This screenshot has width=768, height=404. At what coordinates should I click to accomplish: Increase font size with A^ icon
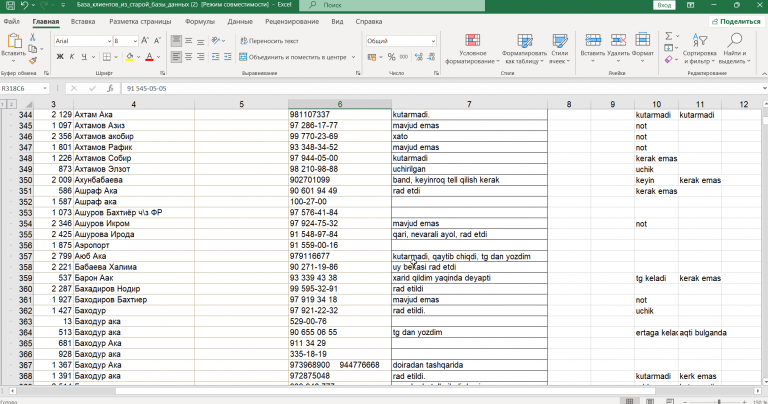145,41
